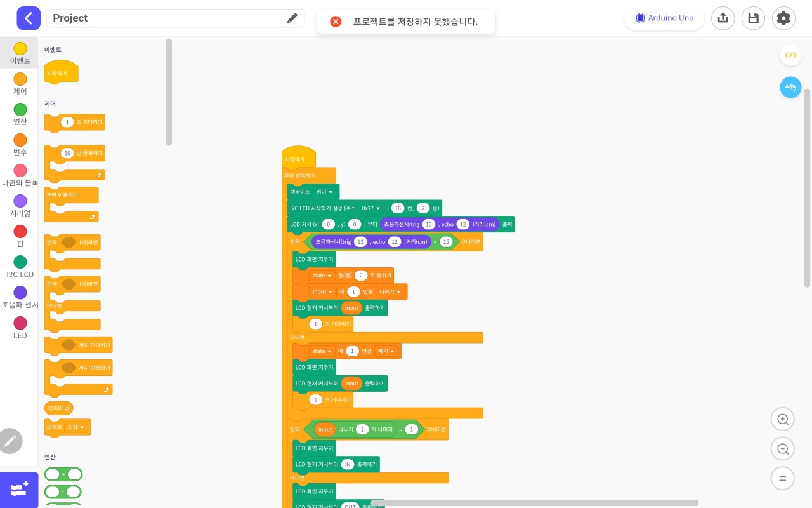Viewport: 812px width, 508px height.
Task: Click the workspace horizontal scrollbar
Action: (x=534, y=503)
